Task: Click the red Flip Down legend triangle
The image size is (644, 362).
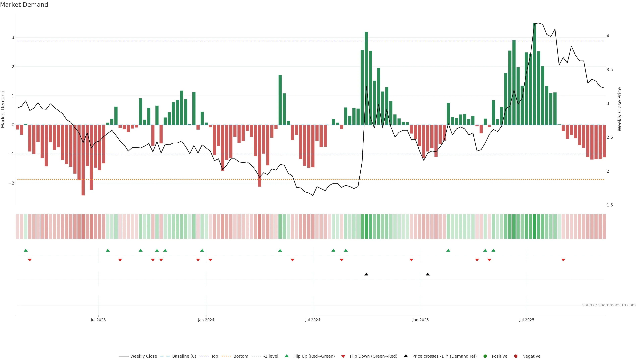Action: (343, 356)
